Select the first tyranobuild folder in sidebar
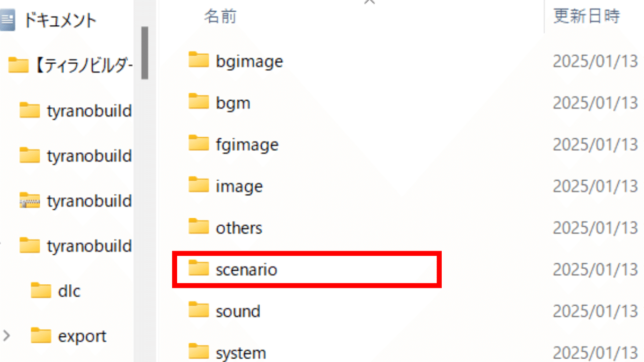The image size is (644, 362). 75,111
